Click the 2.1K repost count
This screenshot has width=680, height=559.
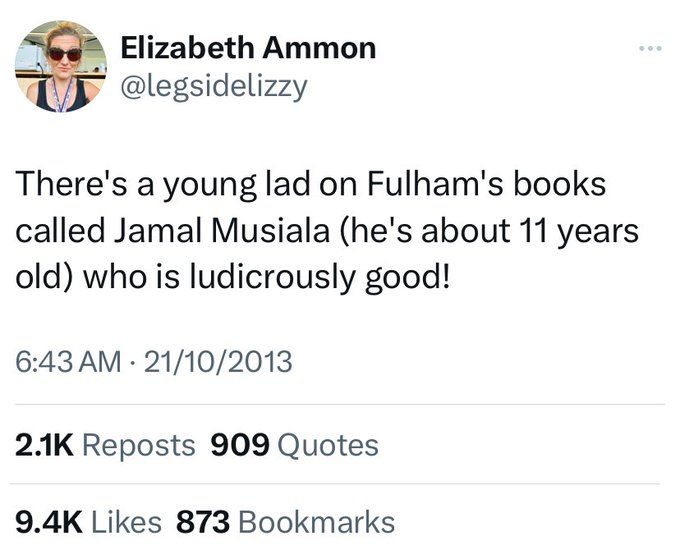[x=42, y=444]
